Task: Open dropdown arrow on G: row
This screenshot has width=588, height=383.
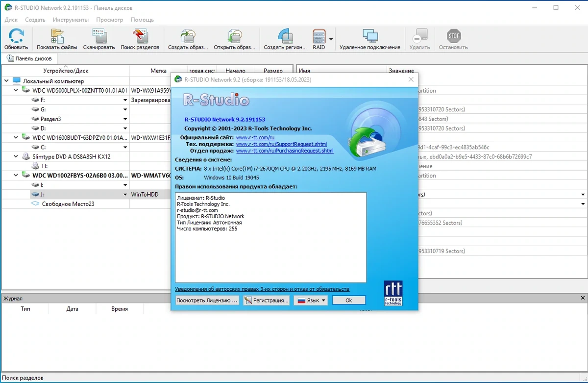Action: click(x=125, y=109)
